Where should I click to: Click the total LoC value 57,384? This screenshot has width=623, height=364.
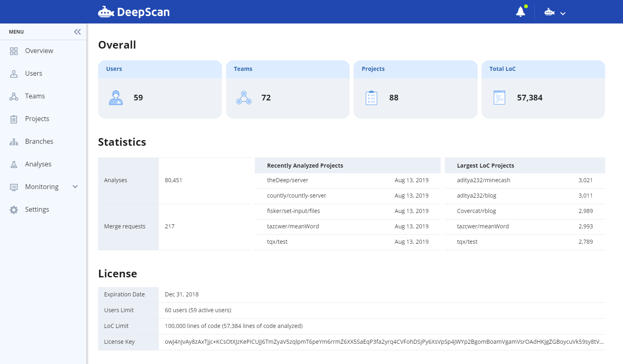point(530,98)
